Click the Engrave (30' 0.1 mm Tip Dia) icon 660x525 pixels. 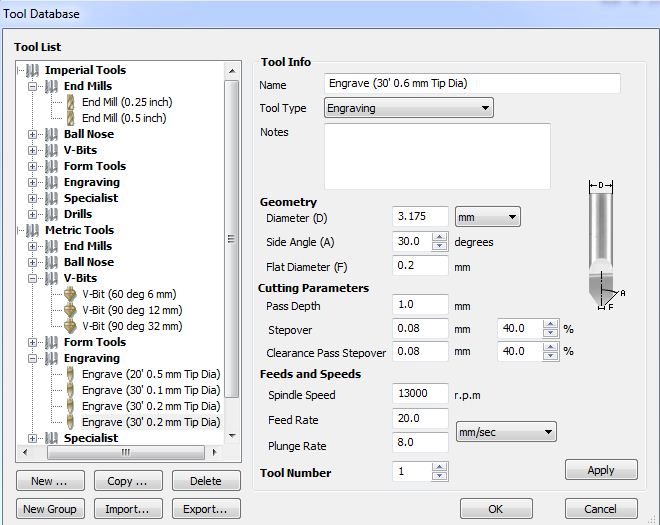(70, 390)
